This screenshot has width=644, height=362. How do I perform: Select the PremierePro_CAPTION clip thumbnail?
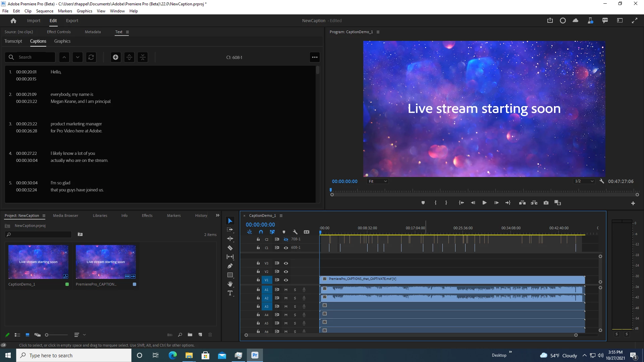click(106, 262)
